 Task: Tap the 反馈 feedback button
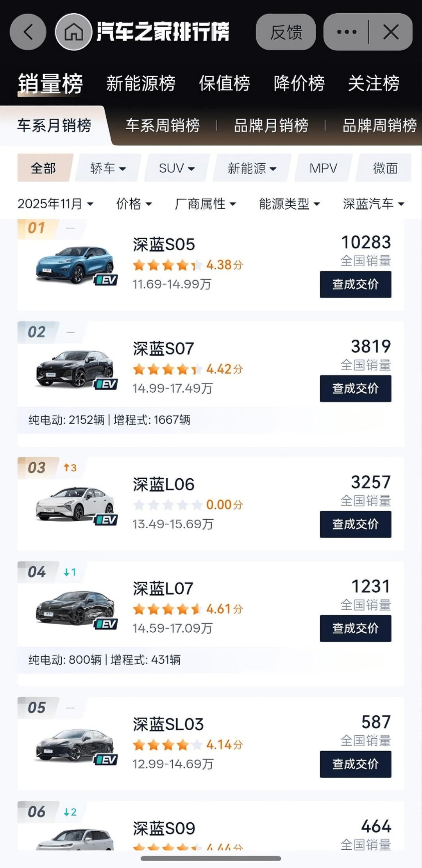click(286, 32)
